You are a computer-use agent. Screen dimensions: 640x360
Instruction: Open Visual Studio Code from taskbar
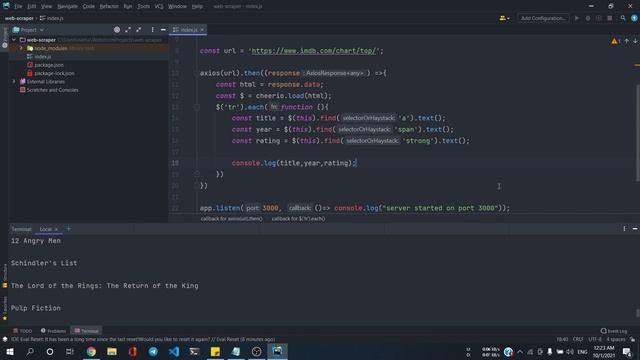174,351
